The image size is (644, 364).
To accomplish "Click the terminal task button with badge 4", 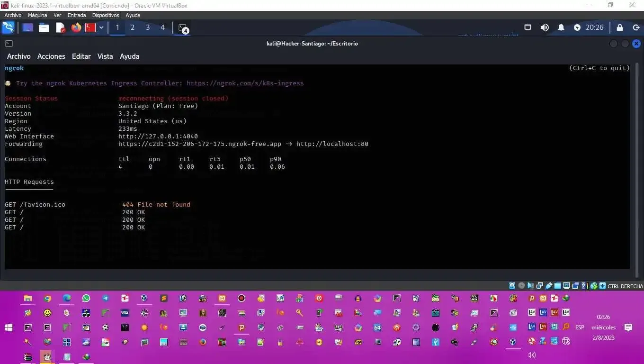I will tap(183, 28).
